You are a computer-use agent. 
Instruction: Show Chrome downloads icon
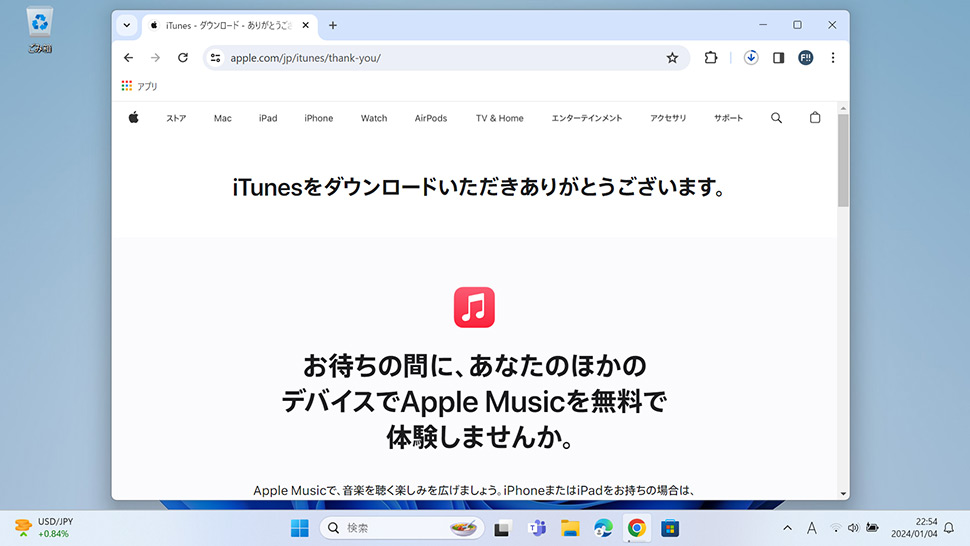751,58
